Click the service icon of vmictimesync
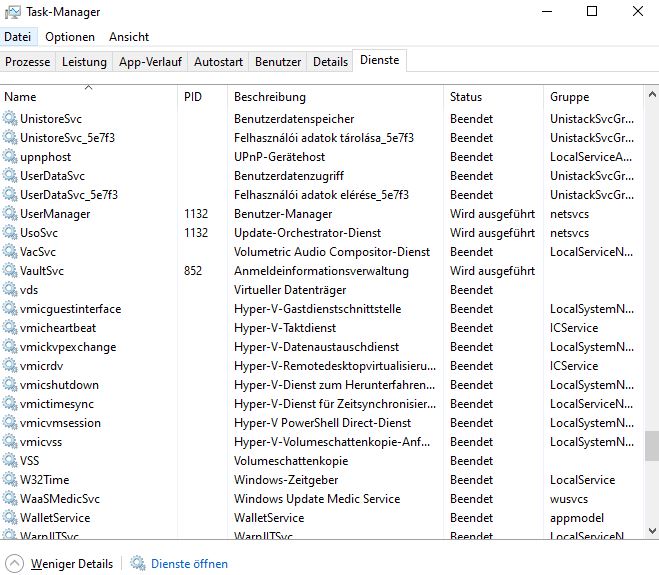The image size is (659, 575). [x=10, y=403]
